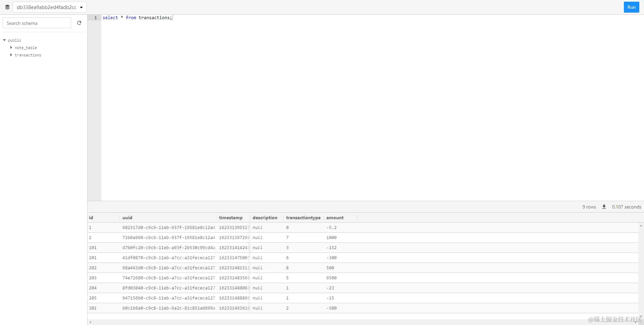Select transactions in schema tree

[x=28, y=55]
